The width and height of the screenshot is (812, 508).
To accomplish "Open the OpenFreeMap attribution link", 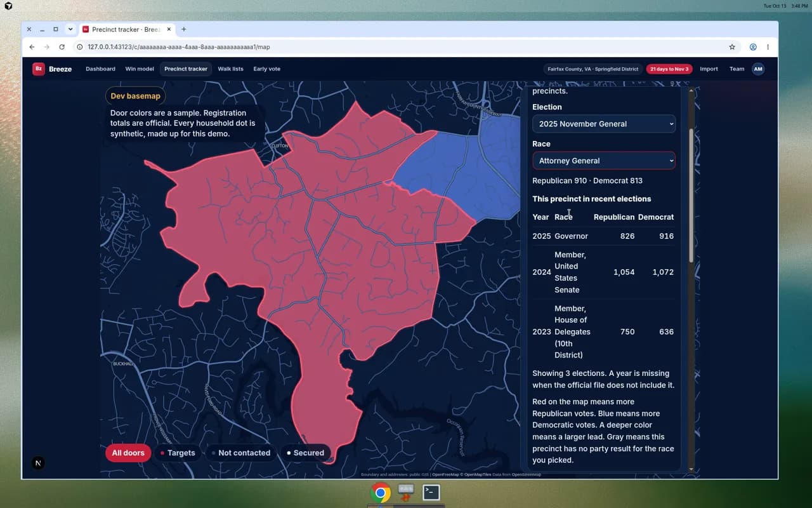I will (445, 474).
